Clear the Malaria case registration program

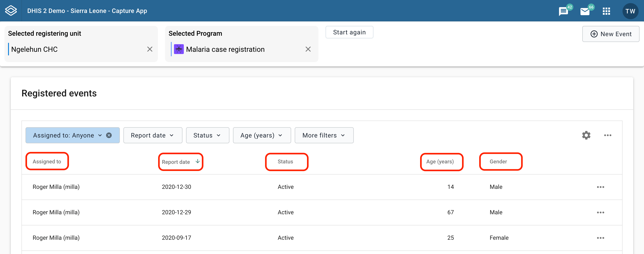(308, 49)
